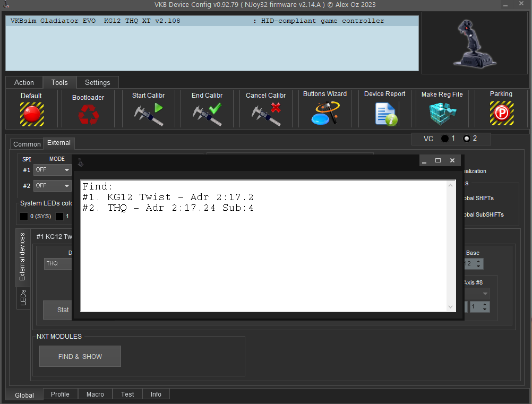Click the Find popup window joystick icon

80,162
